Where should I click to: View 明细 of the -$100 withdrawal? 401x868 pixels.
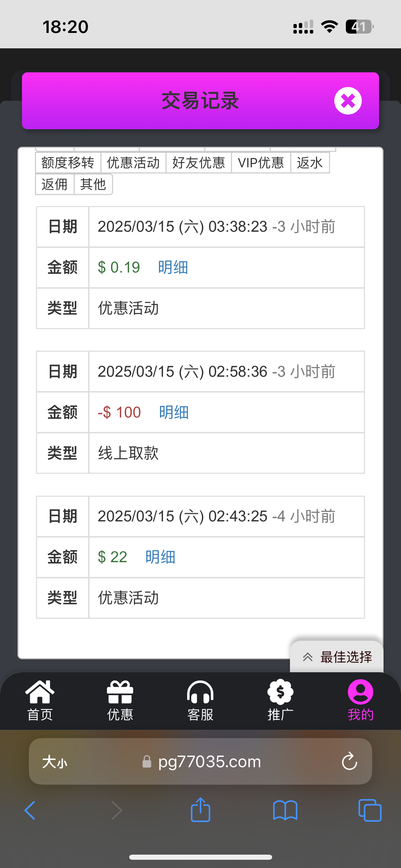tap(174, 412)
